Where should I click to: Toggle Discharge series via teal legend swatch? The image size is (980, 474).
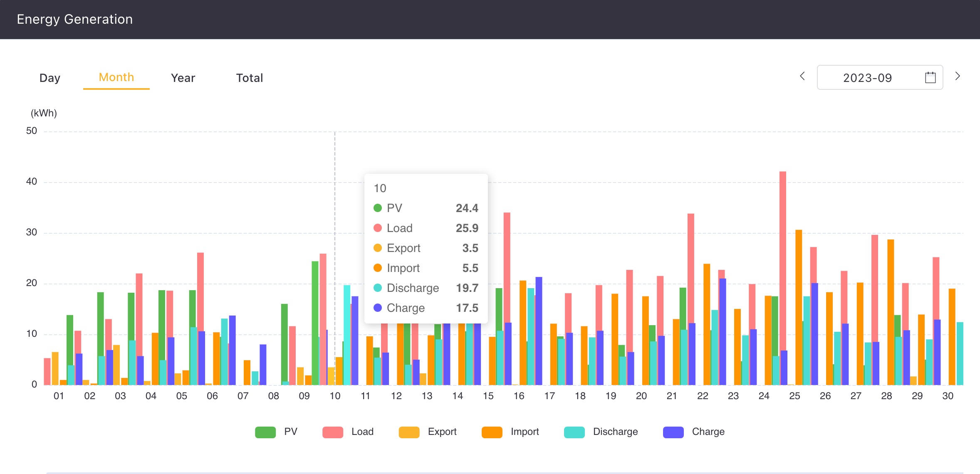574,432
